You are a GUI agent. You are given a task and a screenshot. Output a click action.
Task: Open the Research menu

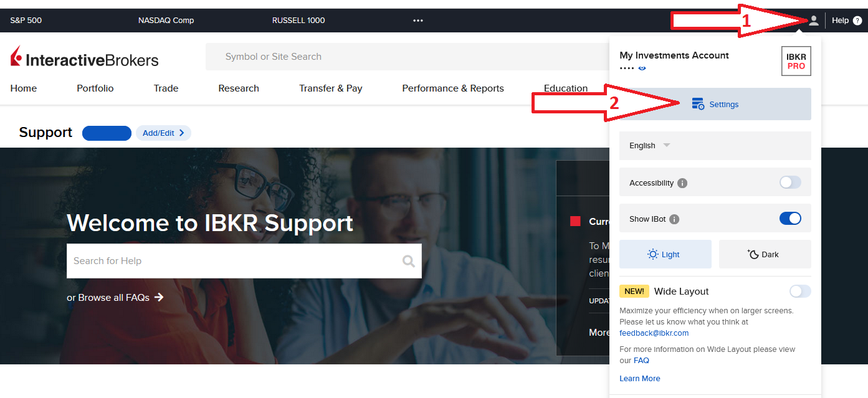click(x=239, y=88)
